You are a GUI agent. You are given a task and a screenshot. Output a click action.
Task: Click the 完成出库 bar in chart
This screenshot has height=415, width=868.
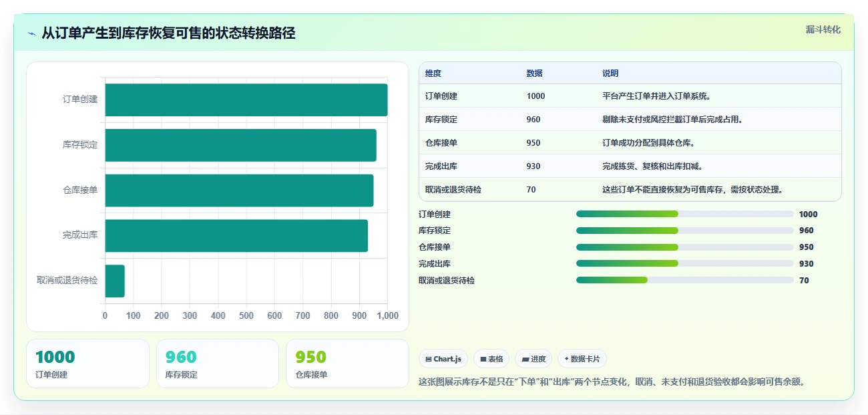tap(236, 235)
